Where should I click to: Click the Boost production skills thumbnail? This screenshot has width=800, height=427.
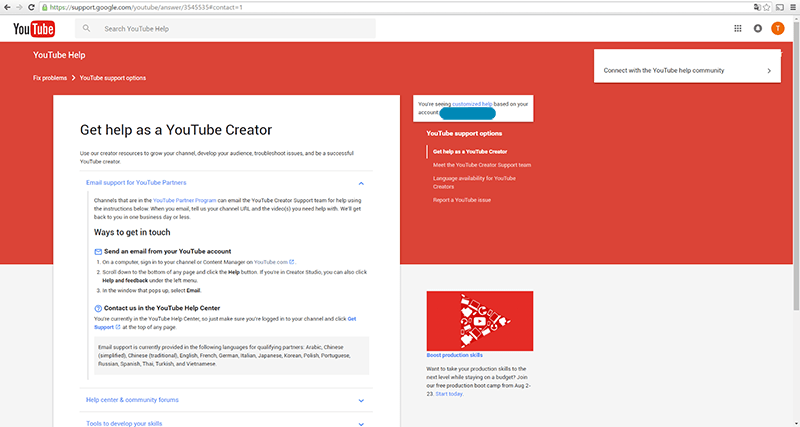point(480,321)
